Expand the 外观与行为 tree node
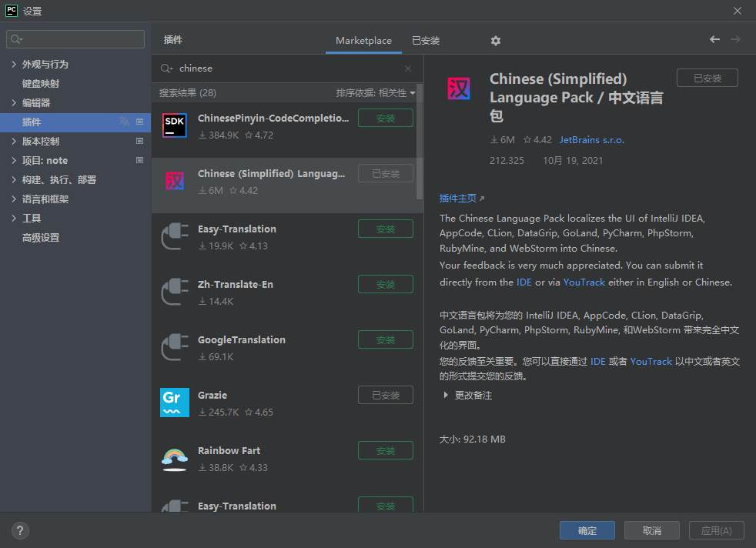Screen dimensions: 756x548 click(x=14, y=64)
